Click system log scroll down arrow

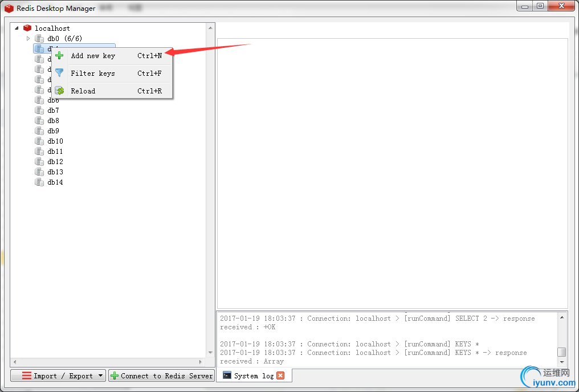click(x=562, y=362)
